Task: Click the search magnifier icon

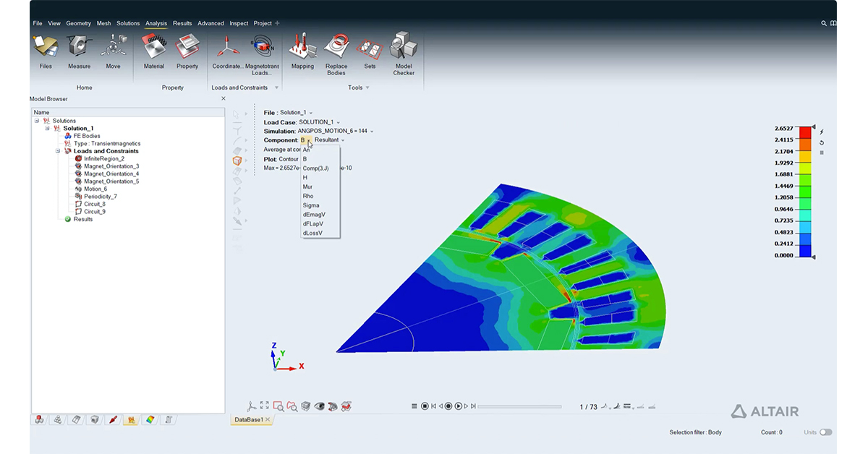Action: pyautogui.click(x=824, y=23)
